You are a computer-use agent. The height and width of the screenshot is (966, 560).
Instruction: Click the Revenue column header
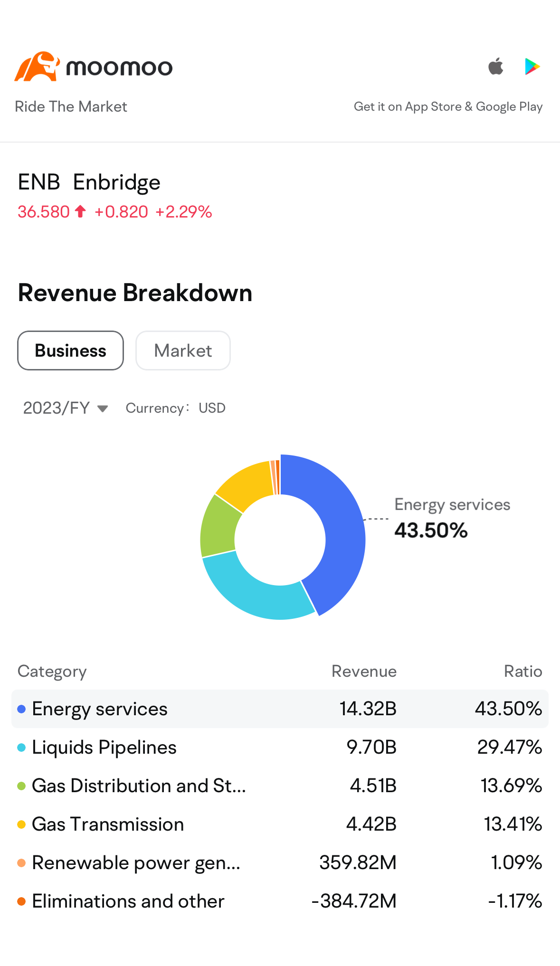click(364, 671)
